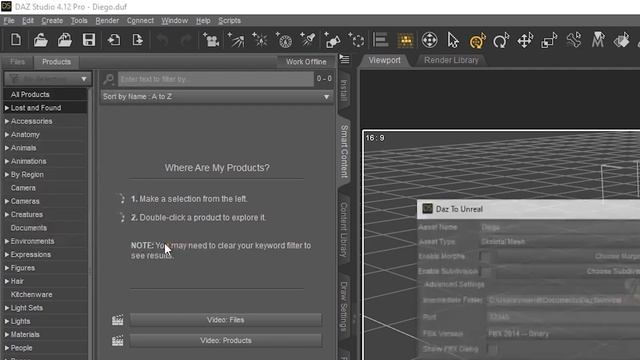Open the Window menu
Image resolution: width=640 pixels, height=360 pixels.
pos(174,20)
